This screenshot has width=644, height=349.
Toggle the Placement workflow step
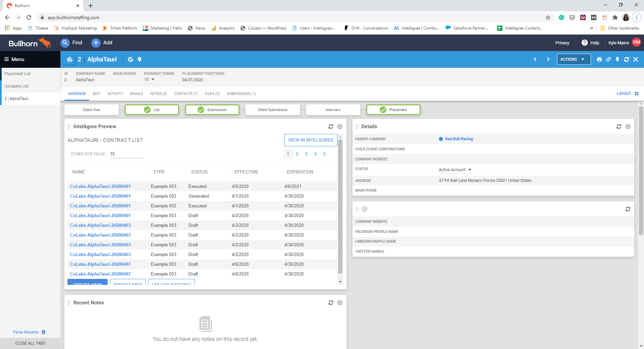393,110
